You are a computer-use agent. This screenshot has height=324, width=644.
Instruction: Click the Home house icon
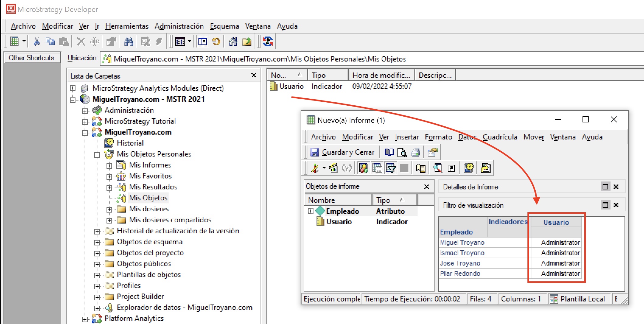[233, 41]
